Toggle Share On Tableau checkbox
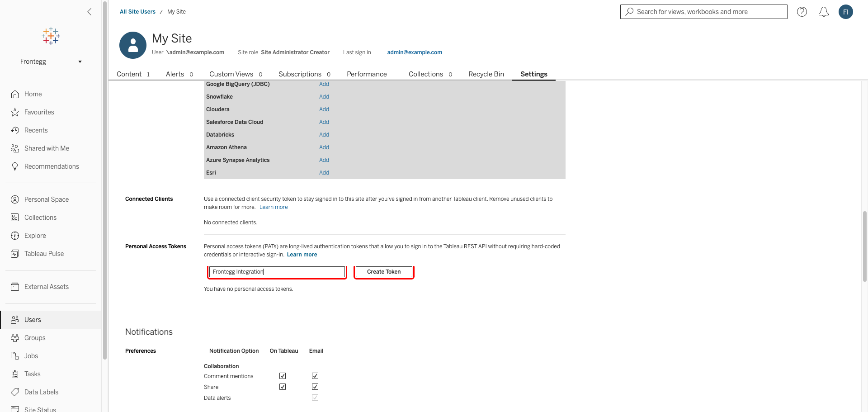Image resolution: width=868 pixels, height=412 pixels. coord(283,387)
